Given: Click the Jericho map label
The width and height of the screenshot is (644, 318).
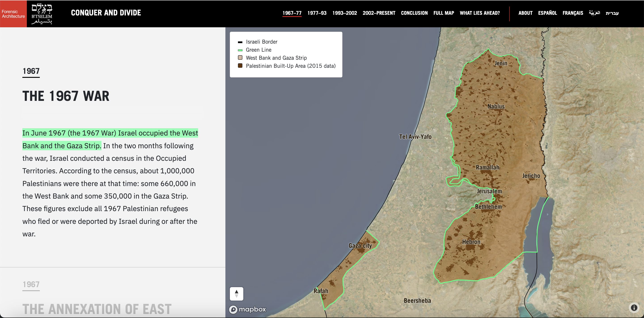Looking at the screenshot, I should coord(531,176).
